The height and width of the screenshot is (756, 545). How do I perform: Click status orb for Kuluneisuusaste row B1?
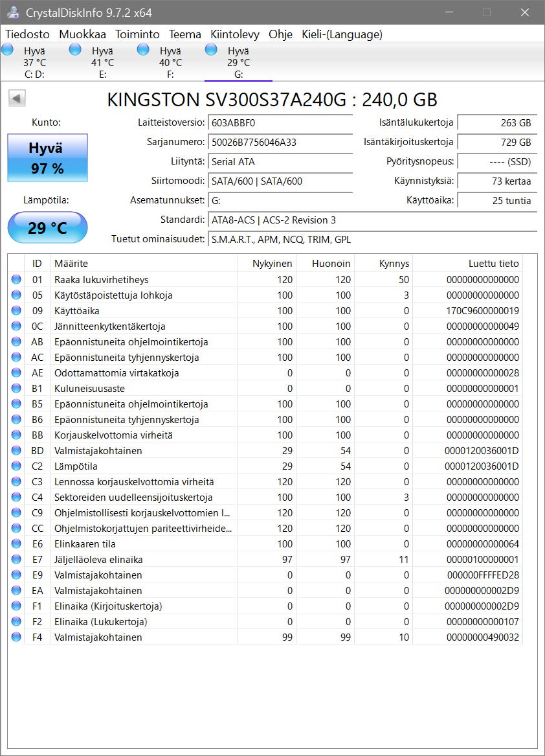(16, 388)
